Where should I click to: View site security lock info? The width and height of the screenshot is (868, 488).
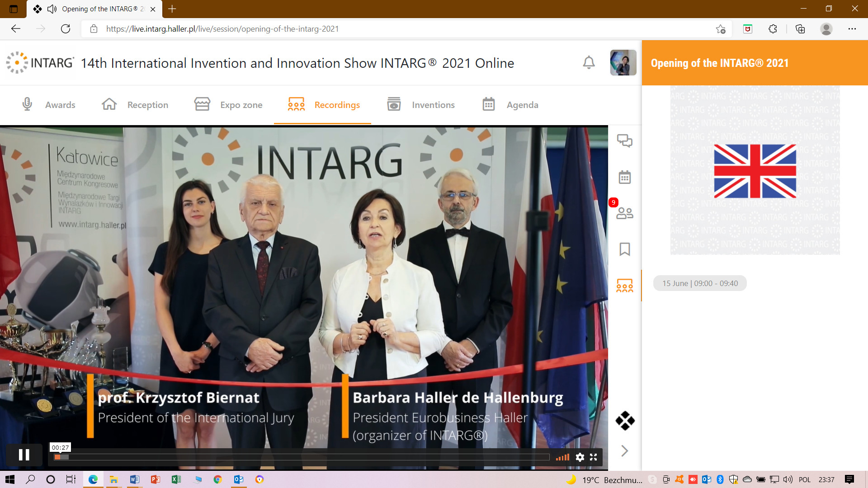pyautogui.click(x=94, y=29)
